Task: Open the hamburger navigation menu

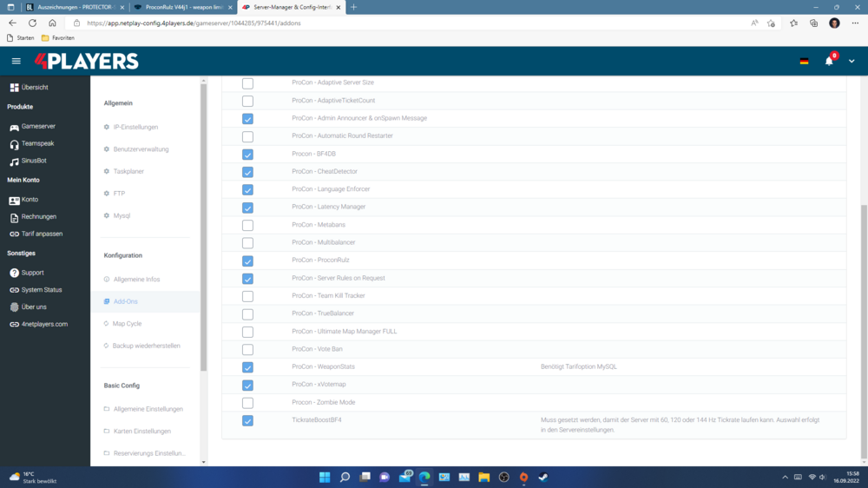Action: pyautogui.click(x=16, y=61)
